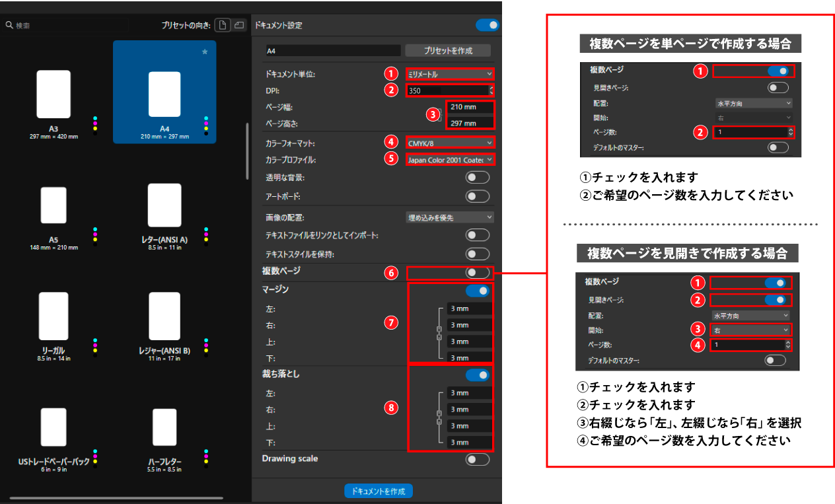Screen dimensions: 835x504
Task: Click the プリセットを作成 button
Action: coord(448,50)
